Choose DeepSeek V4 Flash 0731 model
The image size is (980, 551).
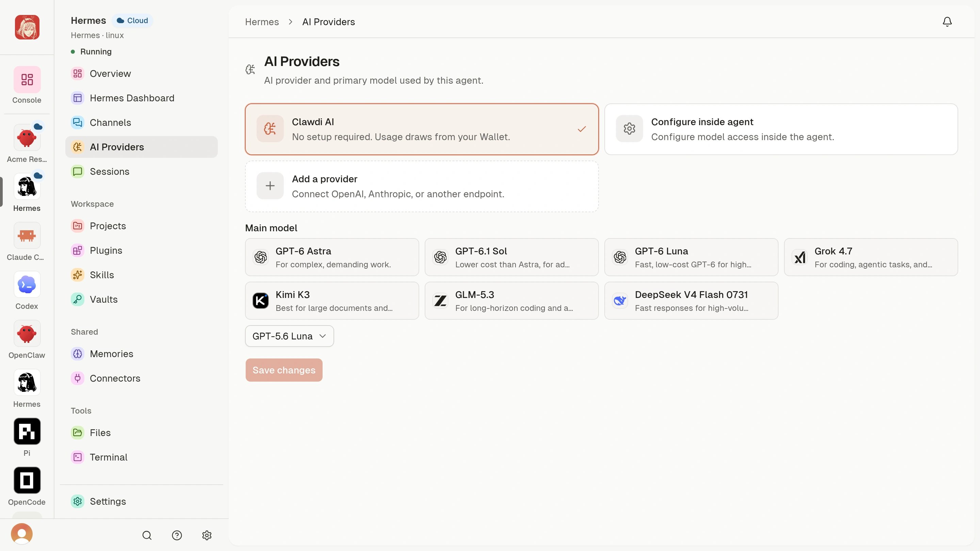pos(691,301)
